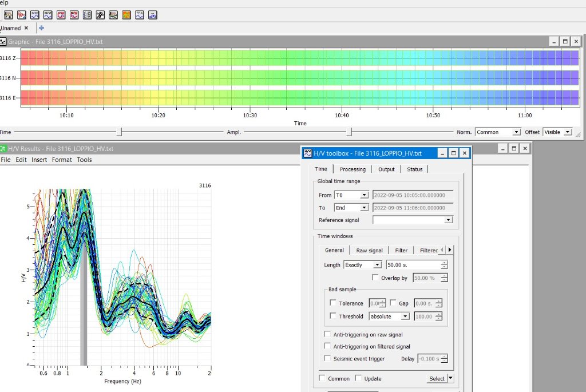586x392 pixels.
Task: Enable the Overlap by checkbox
Action: (x=375, y=278)
